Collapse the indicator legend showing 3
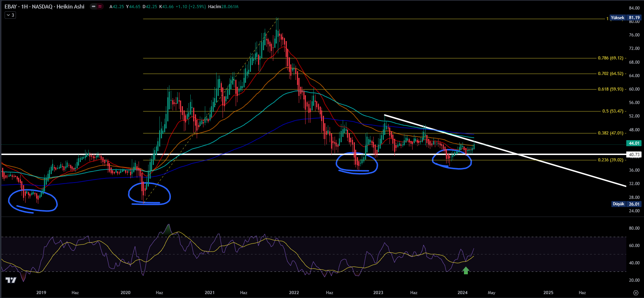 click(10, 15)
